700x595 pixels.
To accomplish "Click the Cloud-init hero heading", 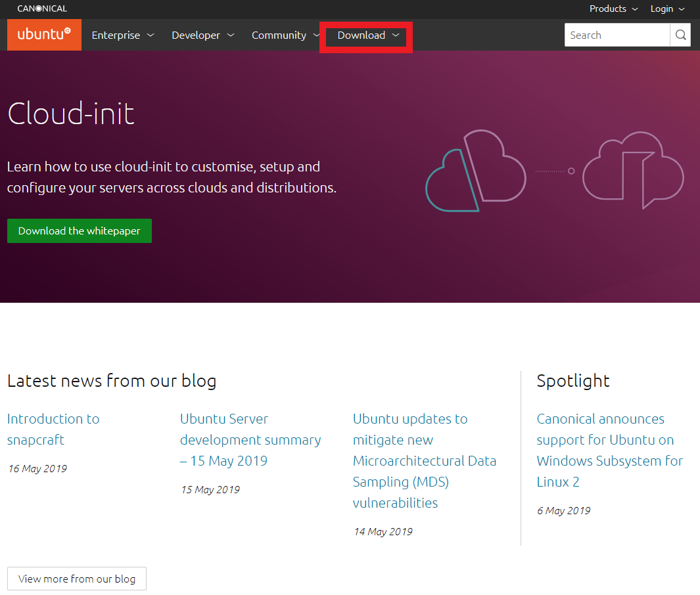I will (x=71, y=114).
